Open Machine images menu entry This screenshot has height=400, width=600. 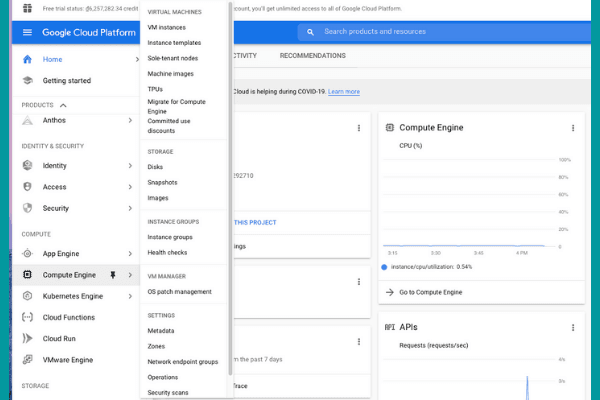[x=170, y=73]
